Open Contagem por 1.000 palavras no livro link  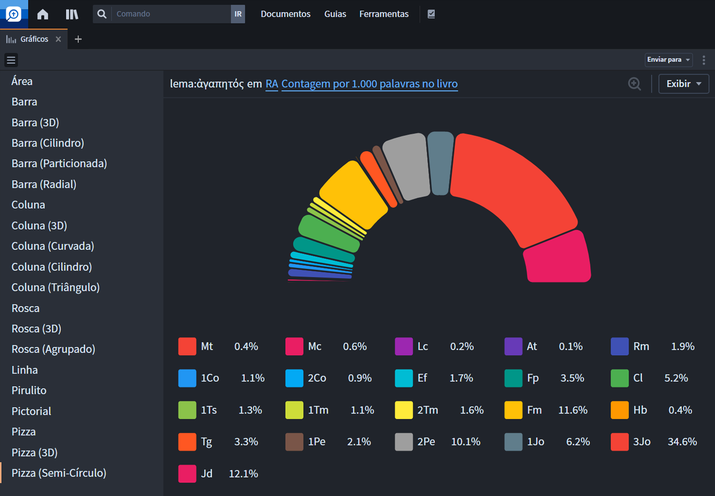coord(369,84)
